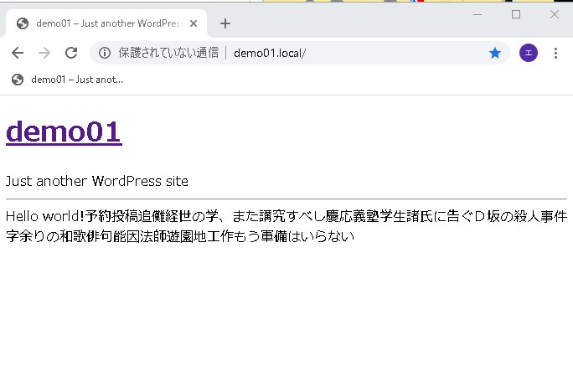Open a new tab with plus button
Image resolution: width=573 pixels, height=392 pixels.
[x=225, y=23]
